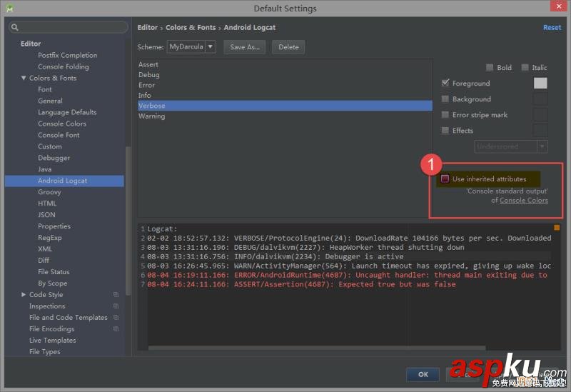This screenshot has width=571, height=392.
Task: Open Live Templates settings
Action: tap(52, 341)
